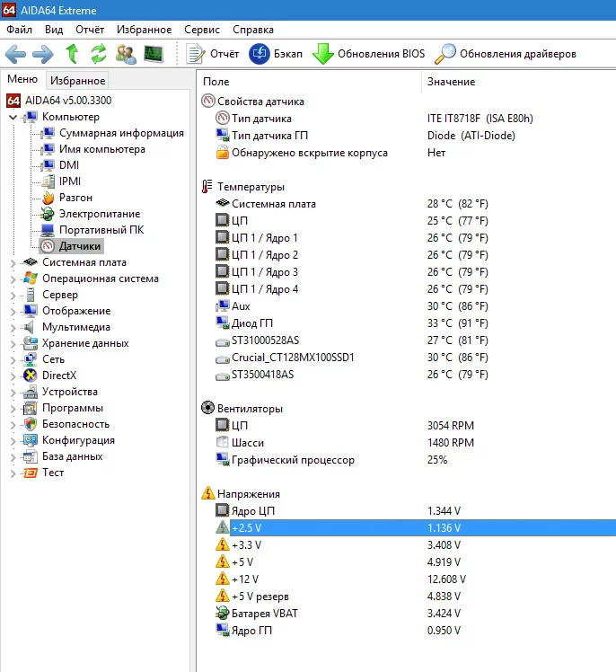
Task: Click the Бэкап toolbar button
Action: [276, 54]
